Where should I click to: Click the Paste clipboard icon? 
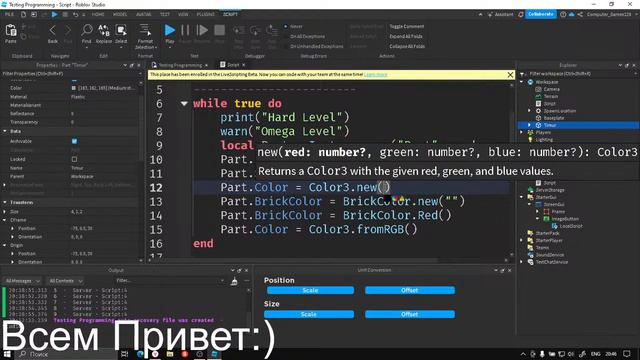tap(11, 31)
